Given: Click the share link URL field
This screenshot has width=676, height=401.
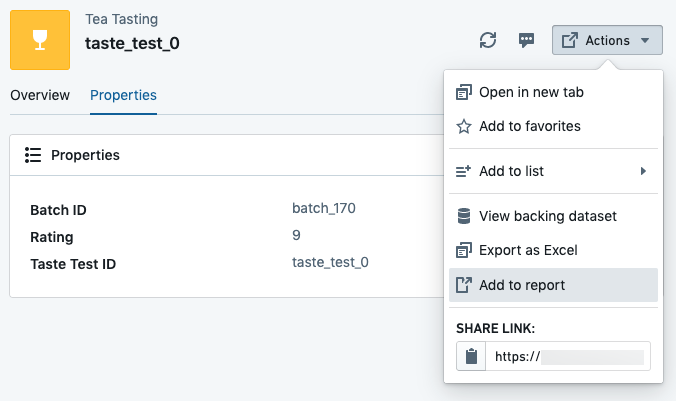Looking at the screenshot, I should coord(568,356).
